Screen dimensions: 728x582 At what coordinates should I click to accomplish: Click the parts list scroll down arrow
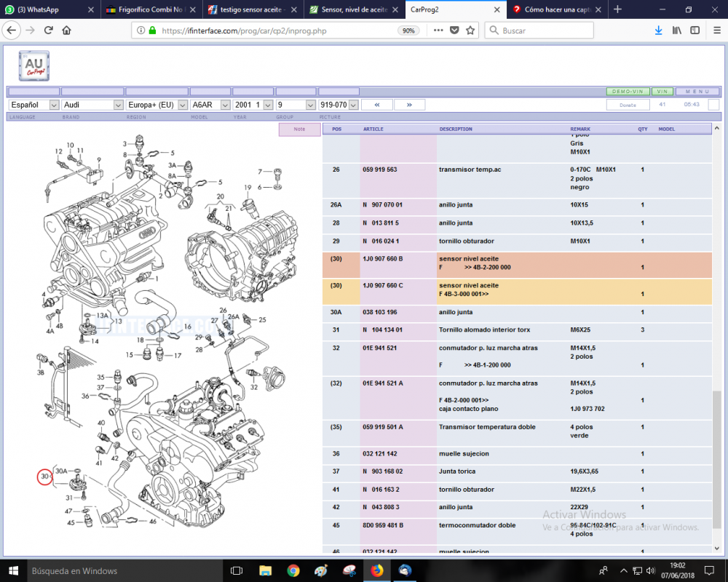click(x=717, y=548)
